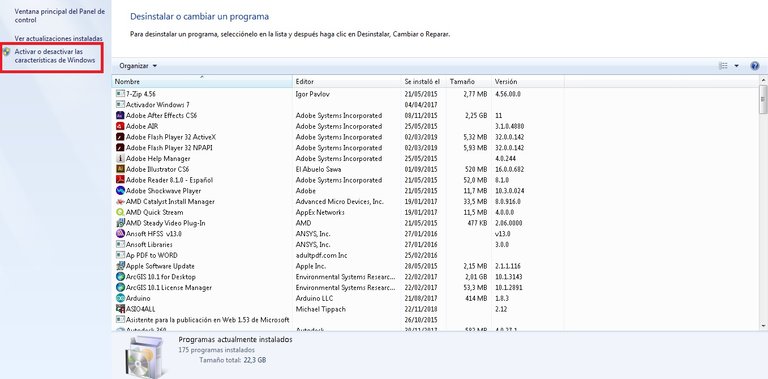Sort programs by Versión column header

pyautogui.click(x=528, y=81)
